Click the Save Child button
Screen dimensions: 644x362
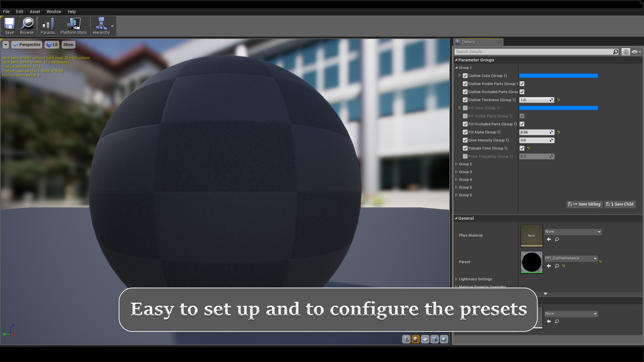[620, 204]
